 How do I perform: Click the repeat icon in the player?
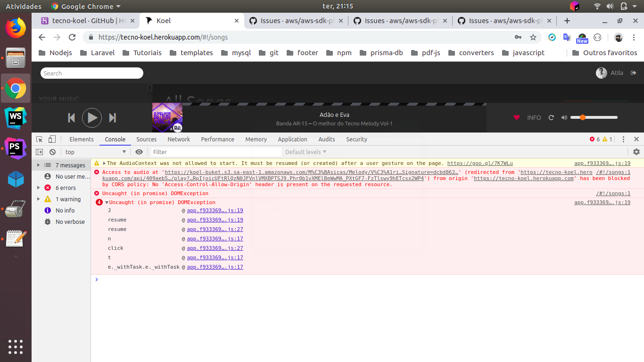click(x=551, y=118)
